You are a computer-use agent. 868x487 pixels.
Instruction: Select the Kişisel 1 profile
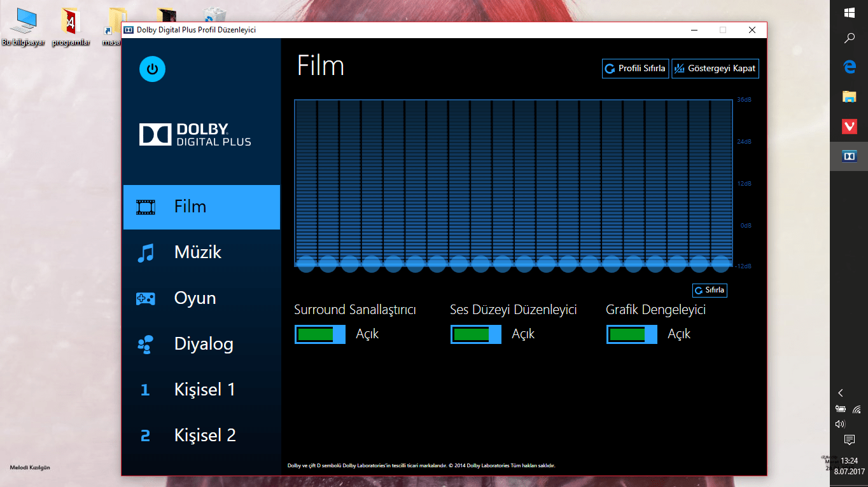(204, 389)
